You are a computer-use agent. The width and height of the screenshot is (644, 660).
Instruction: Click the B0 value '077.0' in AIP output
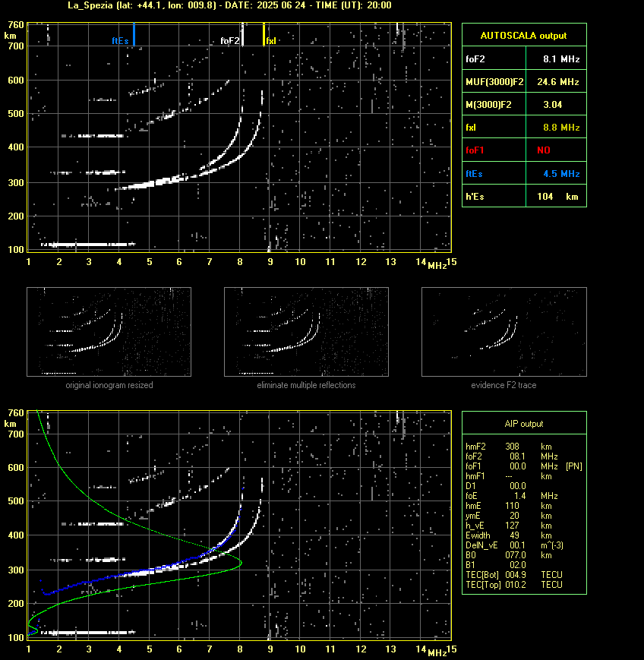point(516,555)
